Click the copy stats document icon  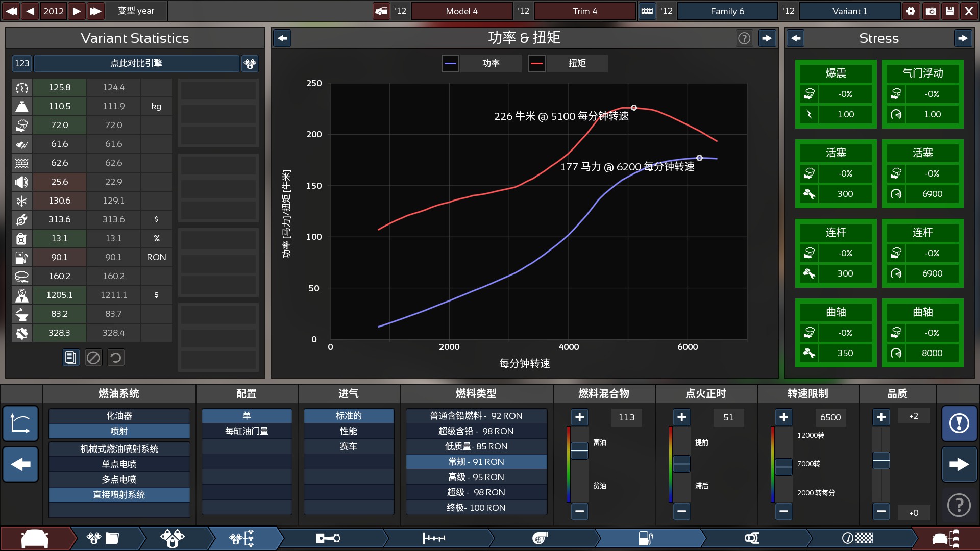point(70,358)
